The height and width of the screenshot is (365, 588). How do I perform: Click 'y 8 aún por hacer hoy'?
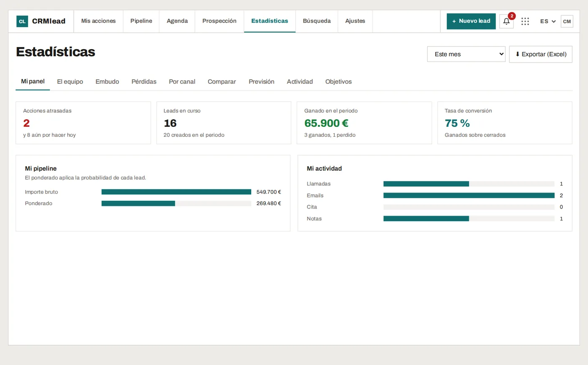[50, 135]
